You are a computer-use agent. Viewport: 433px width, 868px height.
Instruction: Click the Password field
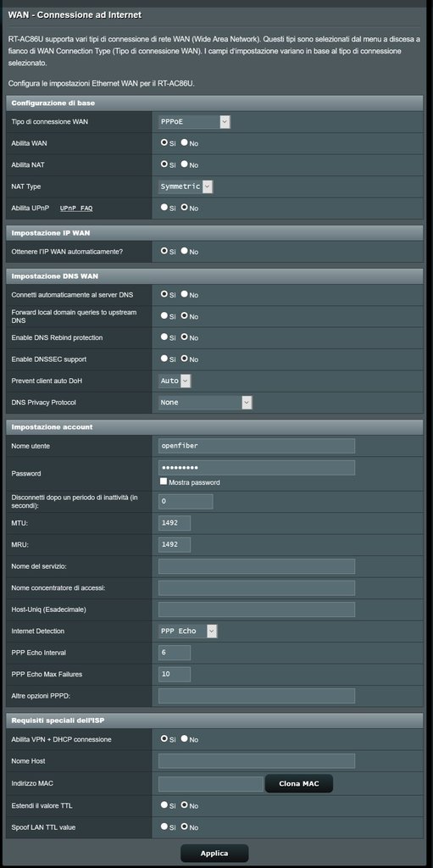(257, 468)
